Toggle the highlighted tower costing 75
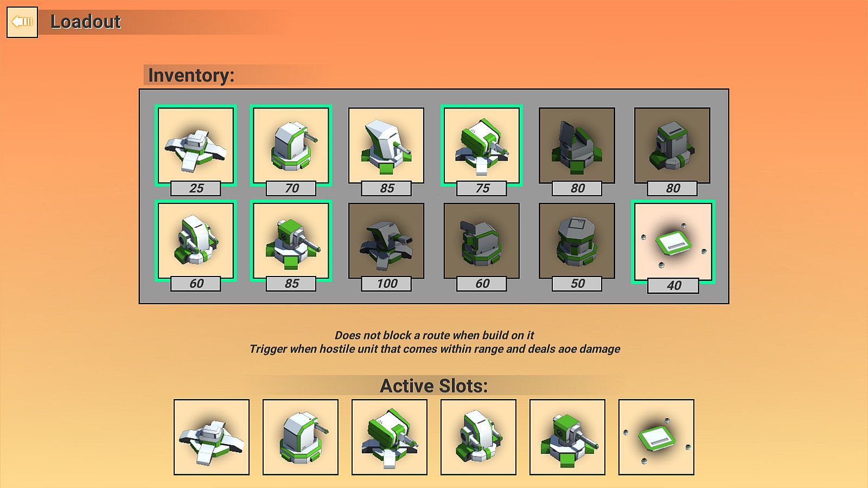This screenshot has height=488, width=868. (x=482, y=145)
